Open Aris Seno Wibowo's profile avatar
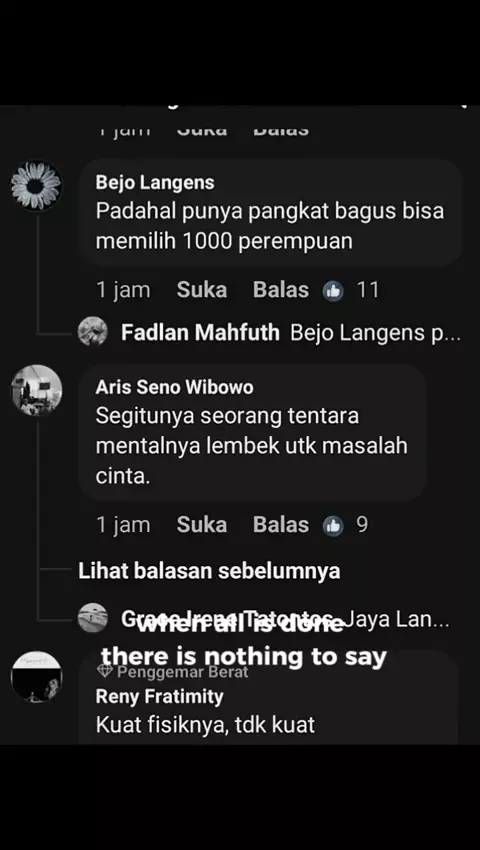This screenshot has width=480, height=850. pyautogui.click(x=36, y=390)
